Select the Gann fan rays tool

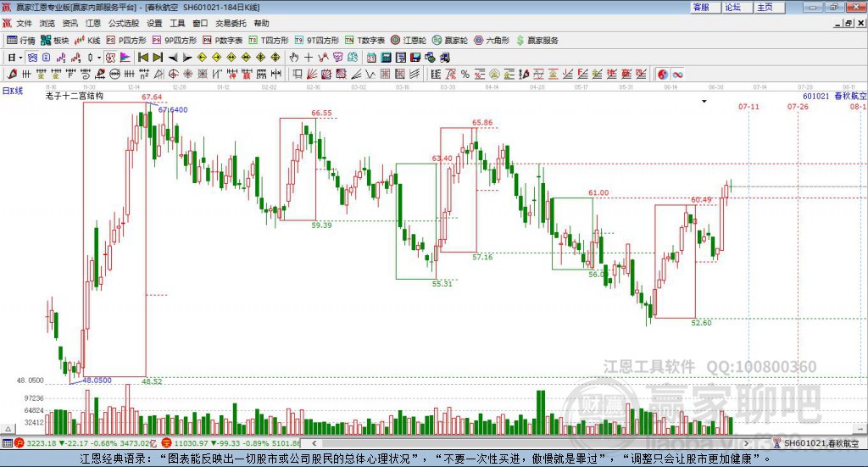coord(312,74)
